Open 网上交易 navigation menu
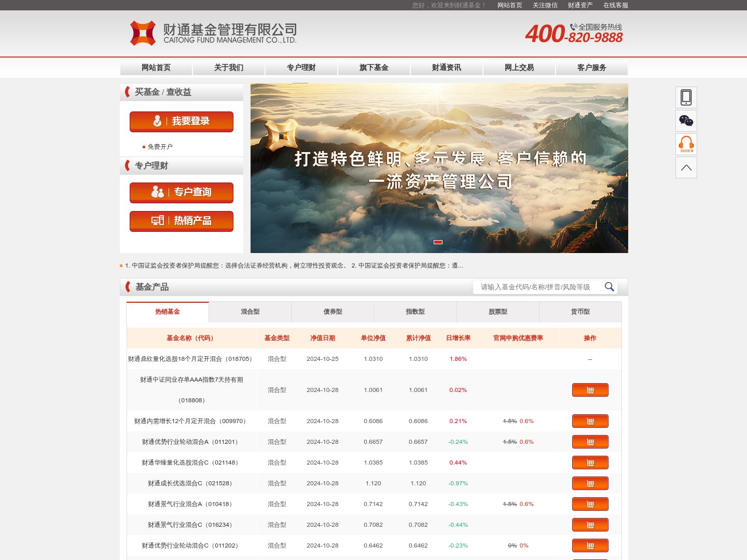747x560 pixels. tap(519, 67)
